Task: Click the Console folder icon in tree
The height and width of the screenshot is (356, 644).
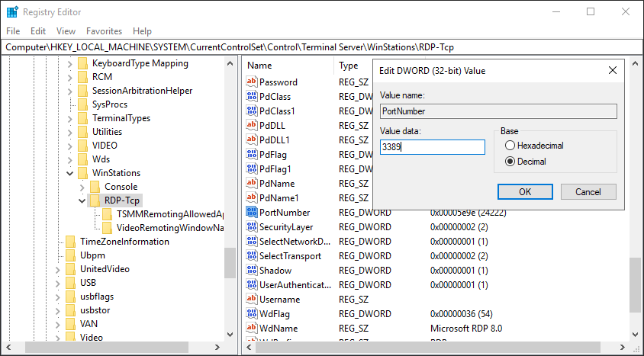Action: 95,187
